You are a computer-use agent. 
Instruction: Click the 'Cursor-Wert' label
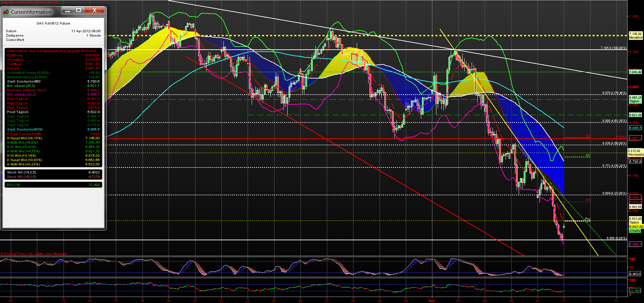click(x=15, y=40)
